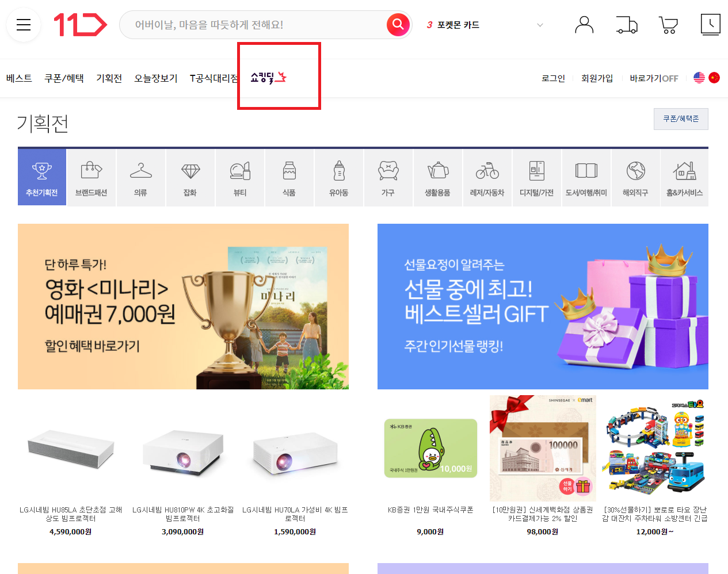Open the T공식대리점 menu
728x574 pixels.
(214, 78)
